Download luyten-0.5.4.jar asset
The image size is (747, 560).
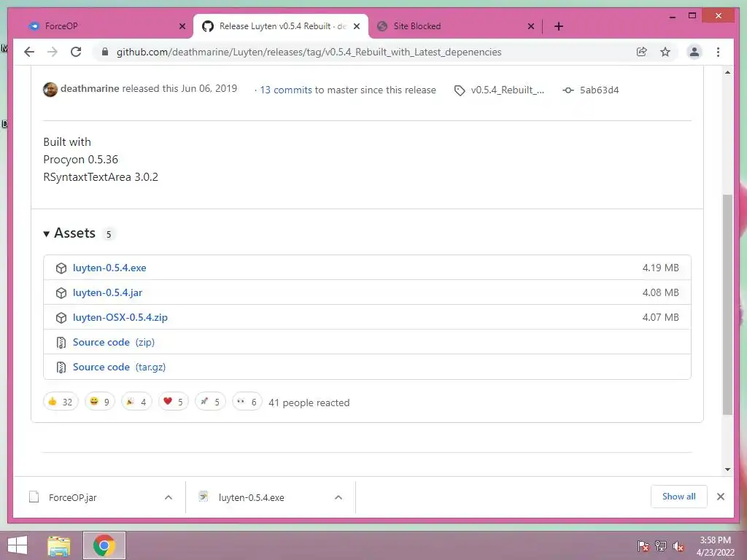click(107, 292)
